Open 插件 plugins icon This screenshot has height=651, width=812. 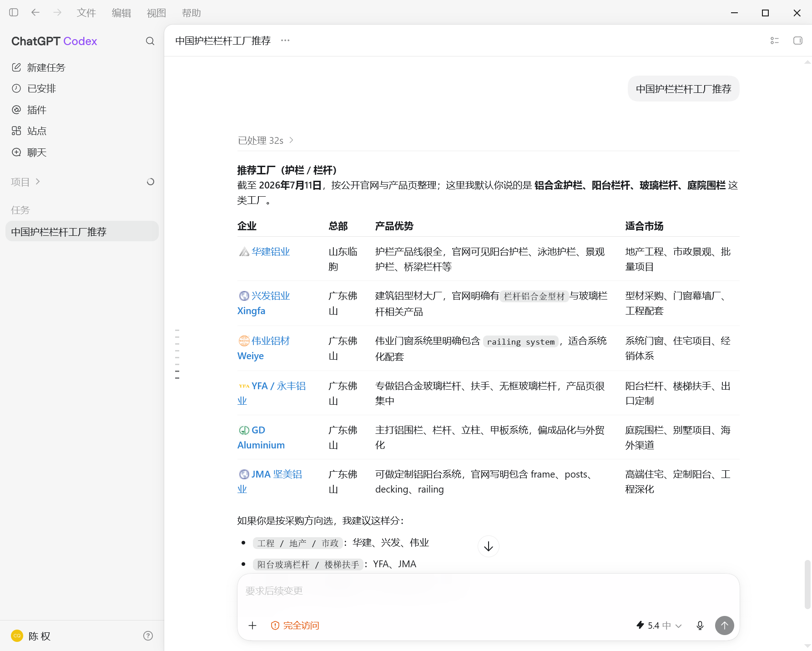pyautogui.click(x=16, y=110)
